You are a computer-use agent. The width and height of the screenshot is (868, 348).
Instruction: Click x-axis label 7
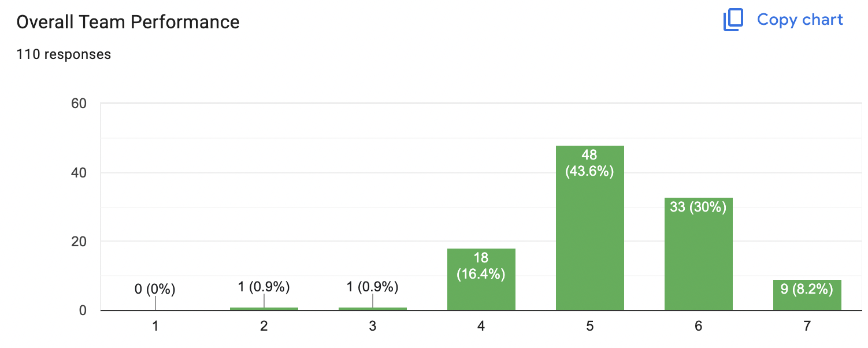point(807,326)
